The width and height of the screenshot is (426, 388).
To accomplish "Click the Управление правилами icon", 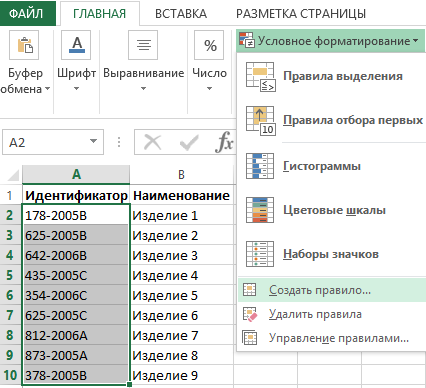I will pos(250,338).
